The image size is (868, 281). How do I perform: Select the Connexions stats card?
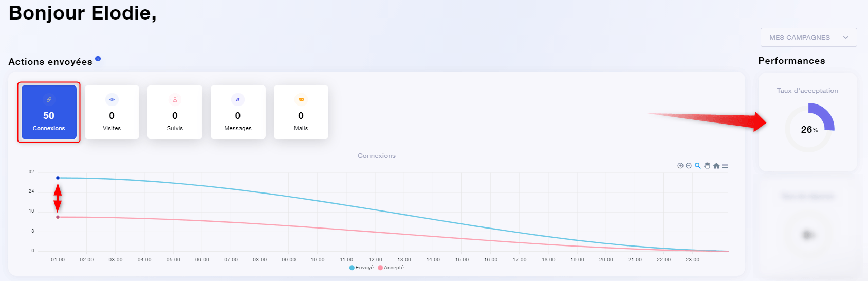49,112
